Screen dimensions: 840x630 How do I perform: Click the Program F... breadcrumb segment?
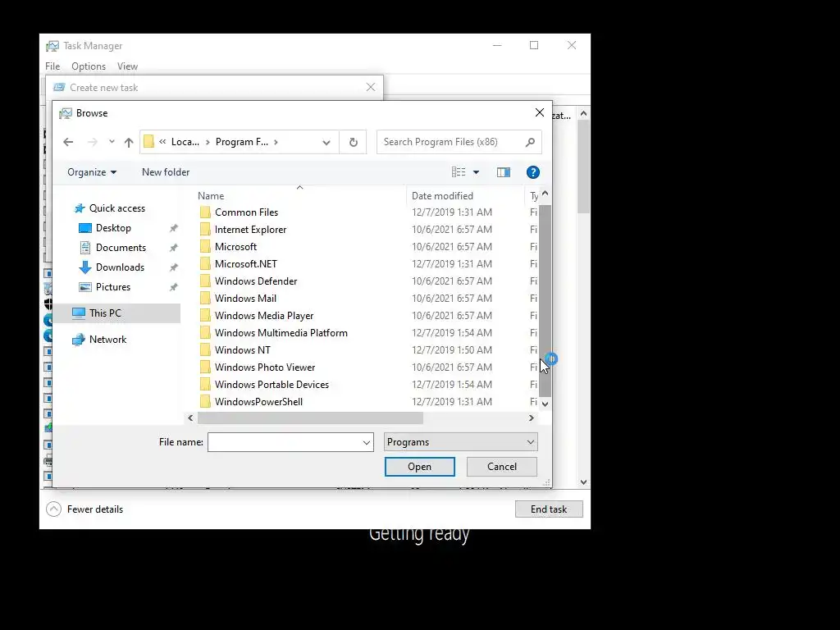coord(242,142)
